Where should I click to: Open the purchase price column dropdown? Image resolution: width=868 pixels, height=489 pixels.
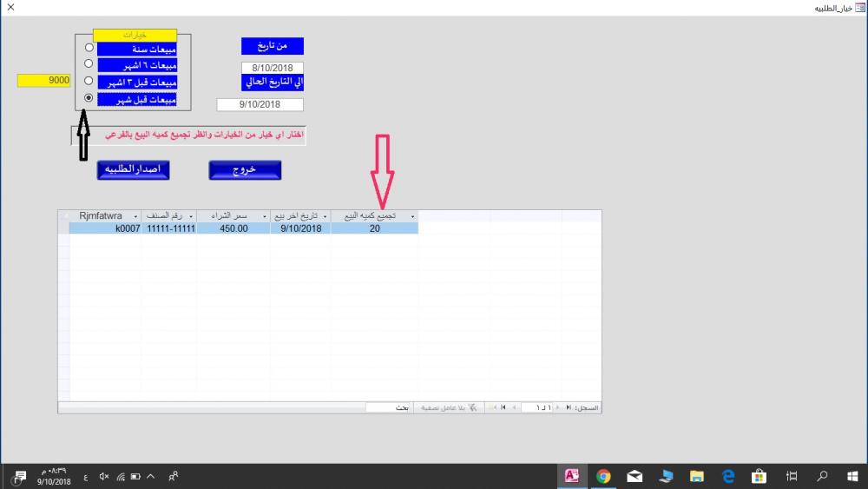tap(265, 216)
